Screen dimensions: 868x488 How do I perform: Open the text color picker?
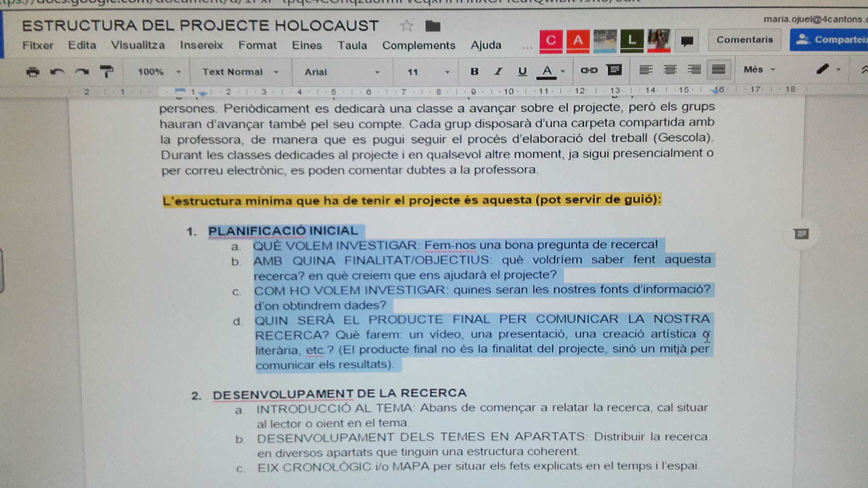pos(547,71)
